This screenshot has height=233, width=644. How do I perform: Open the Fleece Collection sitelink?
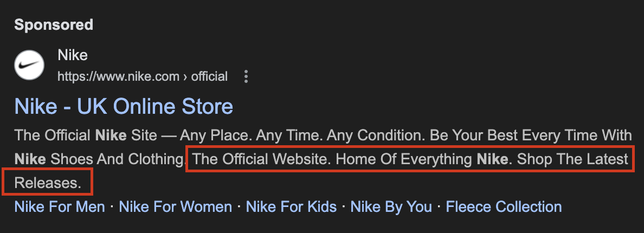point(504,206)
